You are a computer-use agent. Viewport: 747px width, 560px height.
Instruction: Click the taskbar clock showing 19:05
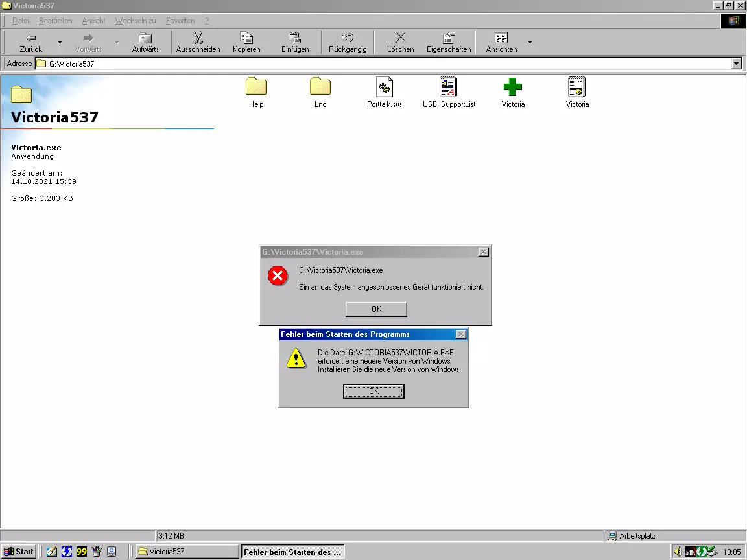[x=731, y=552]
